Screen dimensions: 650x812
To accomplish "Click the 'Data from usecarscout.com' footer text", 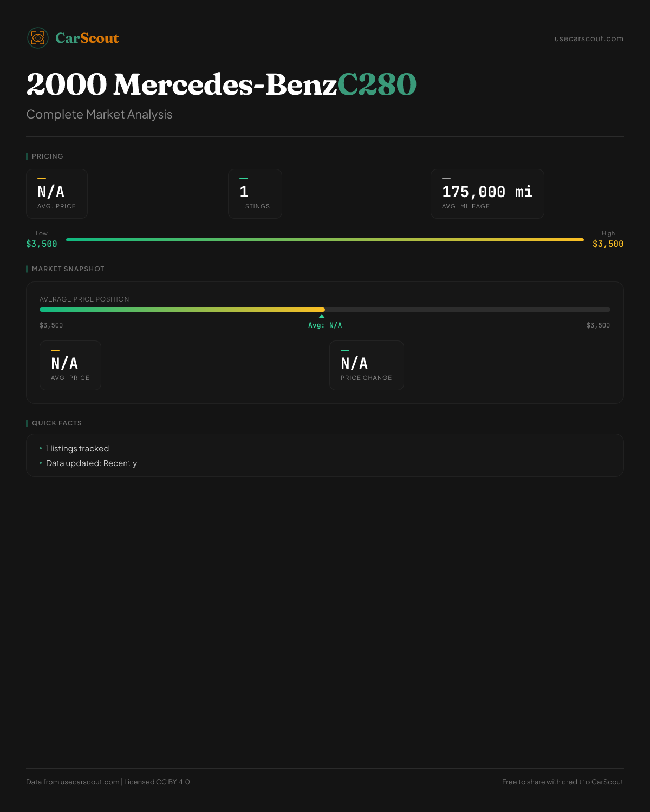I will [108, 782].
